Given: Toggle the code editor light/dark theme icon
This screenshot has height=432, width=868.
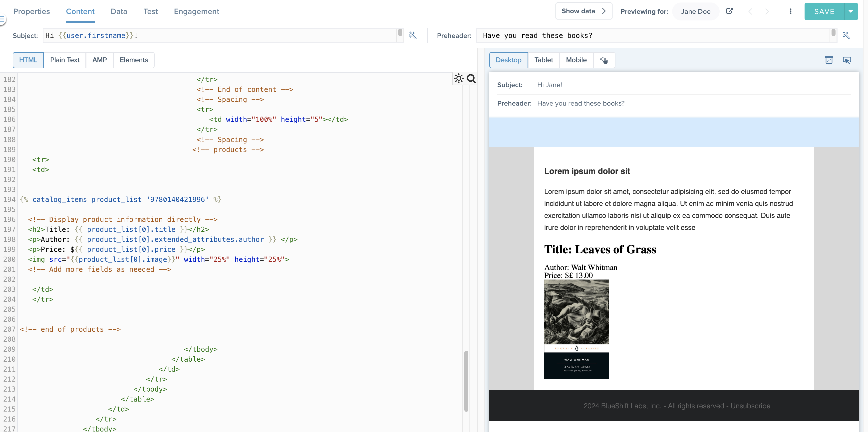Looking at the screenshot, I should tap(459, 78).
